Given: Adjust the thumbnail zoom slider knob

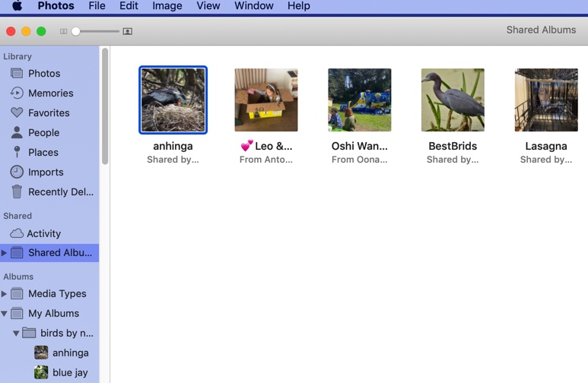Looking at the screenshot, I should click(x=76, y=31).
